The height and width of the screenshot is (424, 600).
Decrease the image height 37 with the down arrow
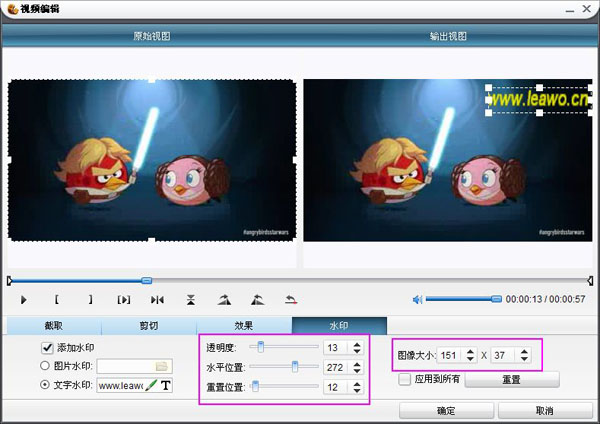click(x=524, y=359)
